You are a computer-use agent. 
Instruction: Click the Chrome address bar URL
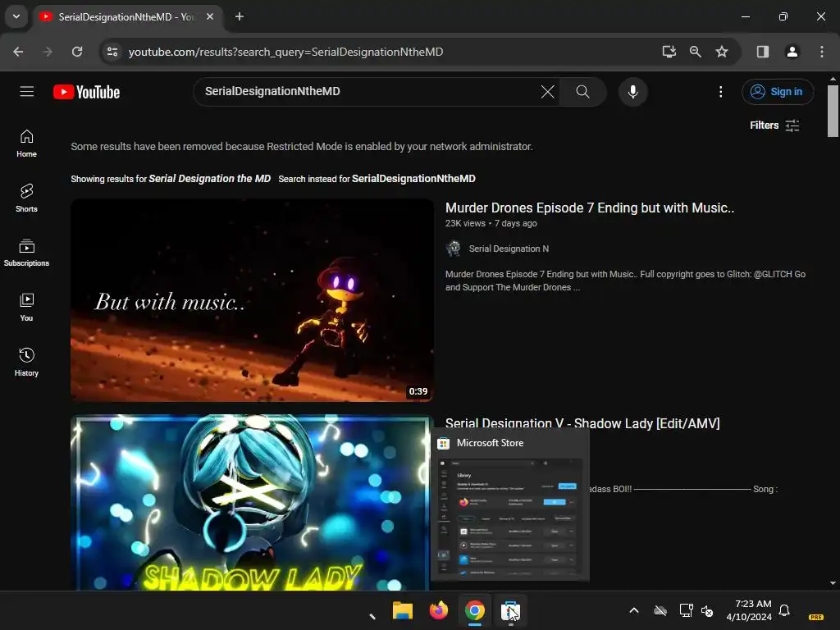(285, 52)
